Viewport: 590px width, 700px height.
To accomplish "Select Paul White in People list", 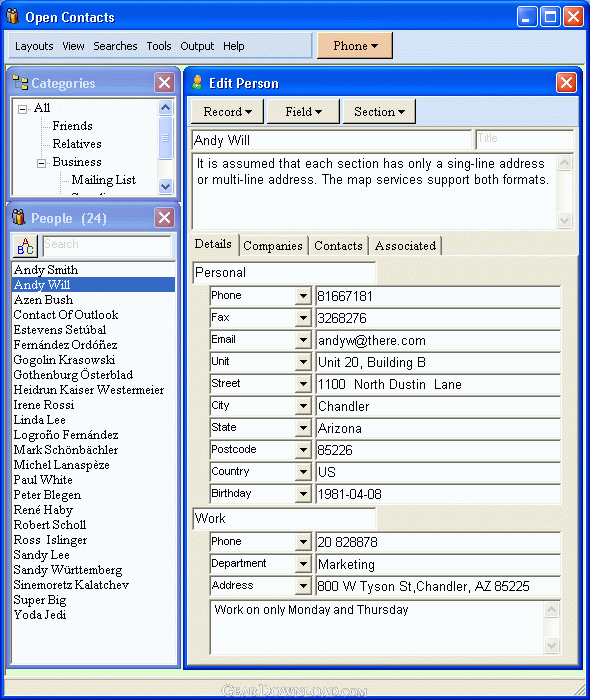I will (x=93, y=480).
